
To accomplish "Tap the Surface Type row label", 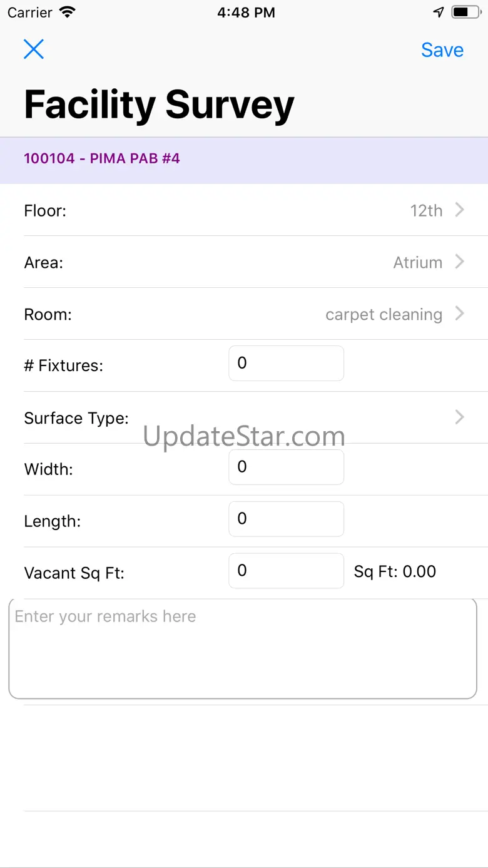I will [76, 418].
